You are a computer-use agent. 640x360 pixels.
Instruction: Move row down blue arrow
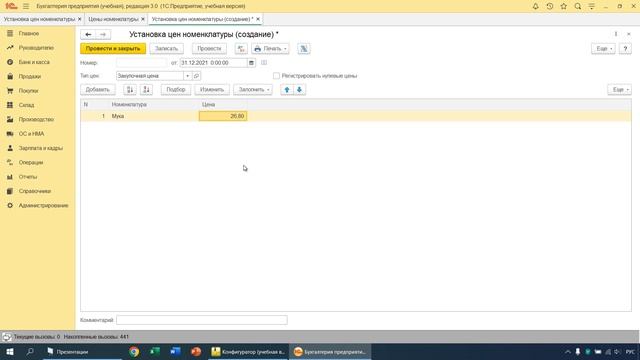[299, 89]
